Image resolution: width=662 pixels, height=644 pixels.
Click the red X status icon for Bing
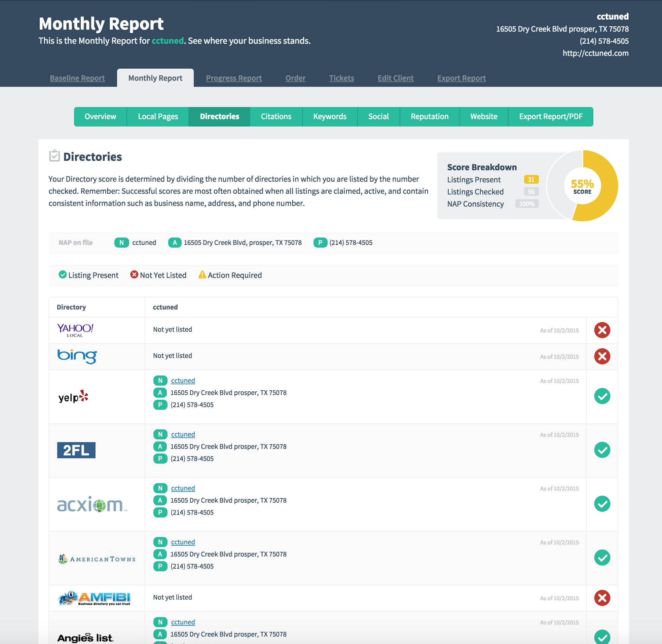602,356
